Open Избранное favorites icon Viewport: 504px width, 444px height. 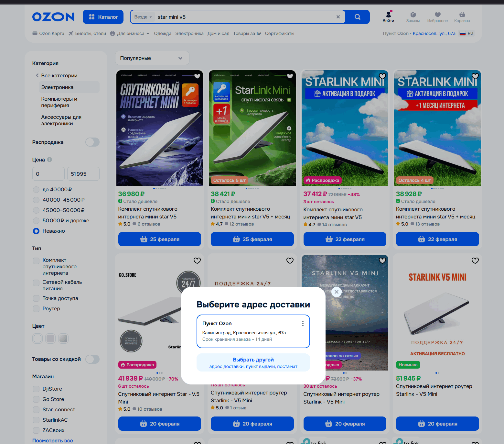[437, 17]
